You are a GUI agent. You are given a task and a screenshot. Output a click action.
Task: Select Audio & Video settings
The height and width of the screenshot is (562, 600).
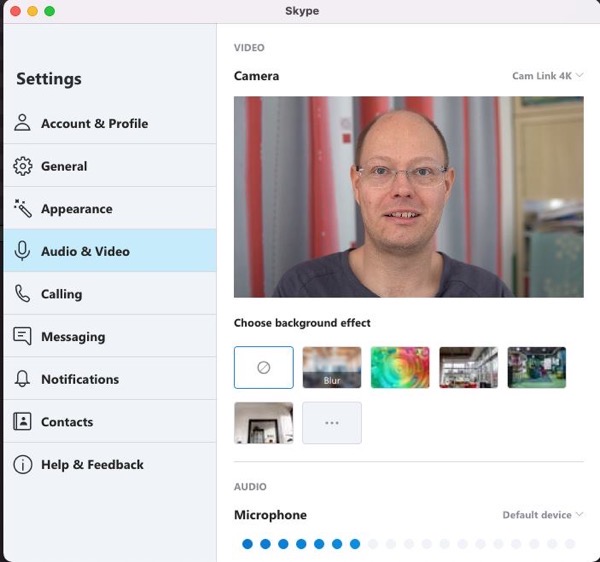click(110, 251)
